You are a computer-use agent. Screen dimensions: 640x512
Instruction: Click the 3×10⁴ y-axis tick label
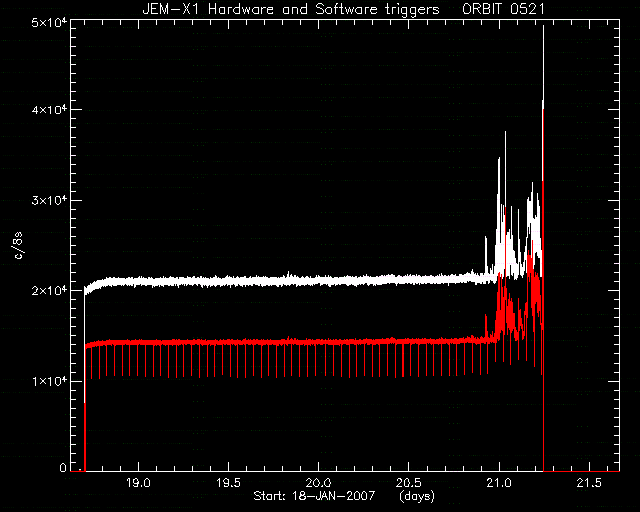[49, 200]
